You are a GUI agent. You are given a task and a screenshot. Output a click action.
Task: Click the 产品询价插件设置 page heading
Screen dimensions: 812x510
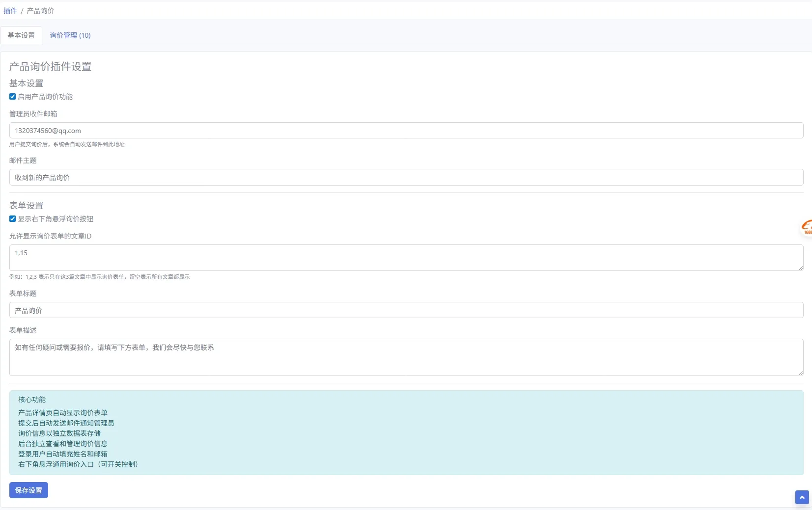(x=50, y=66)
